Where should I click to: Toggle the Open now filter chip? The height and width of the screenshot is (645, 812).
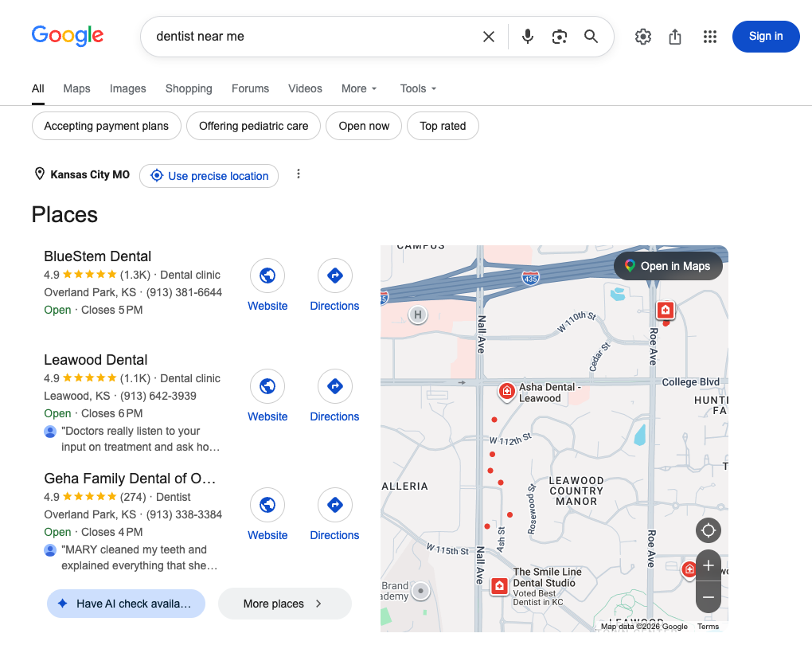click(x=364, y=126)
